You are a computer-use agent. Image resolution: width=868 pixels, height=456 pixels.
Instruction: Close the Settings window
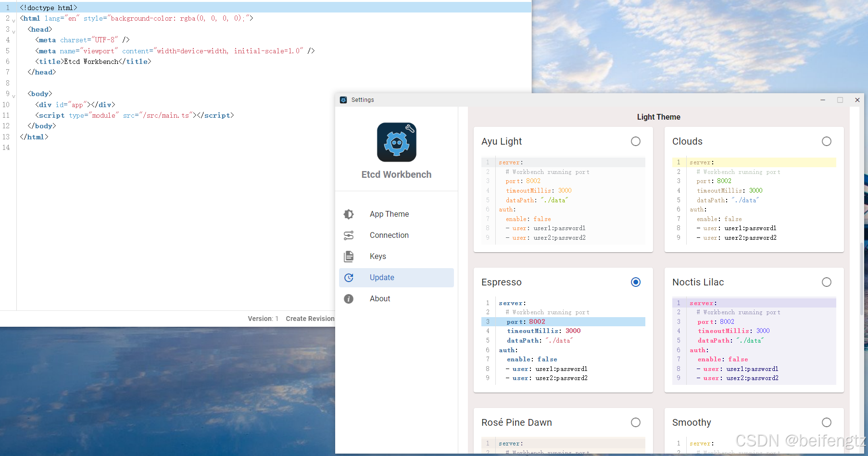pyautogui.click(x=857, y=100)
